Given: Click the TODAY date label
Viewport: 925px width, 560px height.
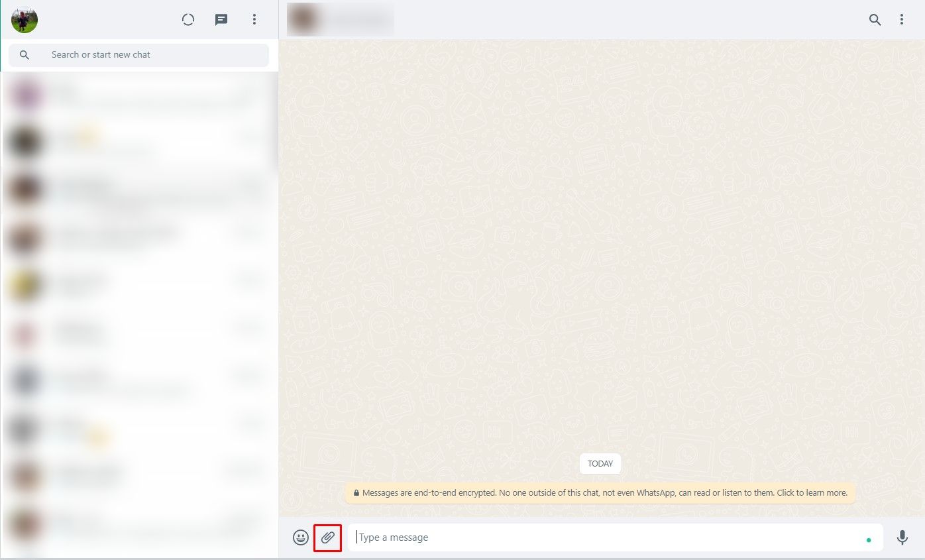Looking at the screenshot, I should (x=600, y=464).
